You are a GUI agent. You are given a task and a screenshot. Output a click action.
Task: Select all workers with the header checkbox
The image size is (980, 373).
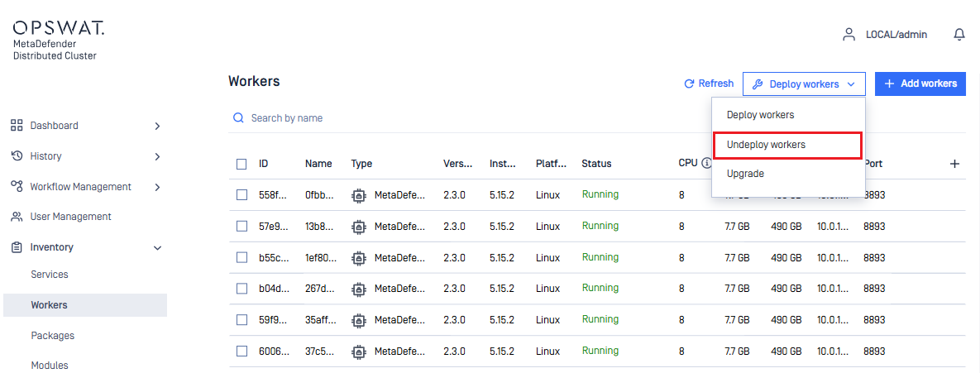pos(241,164)
